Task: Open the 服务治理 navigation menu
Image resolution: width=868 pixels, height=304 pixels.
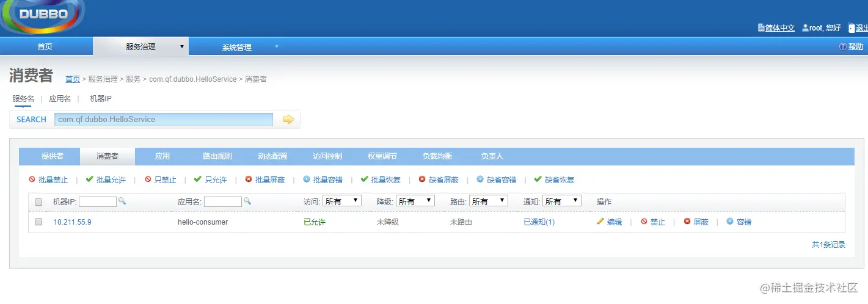Action: pos(141,47)
